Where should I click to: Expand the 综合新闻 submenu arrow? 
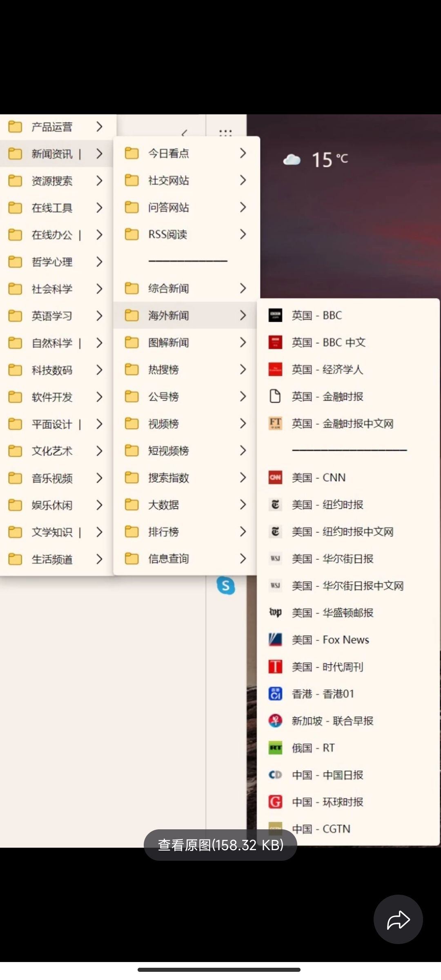[243, 288]
